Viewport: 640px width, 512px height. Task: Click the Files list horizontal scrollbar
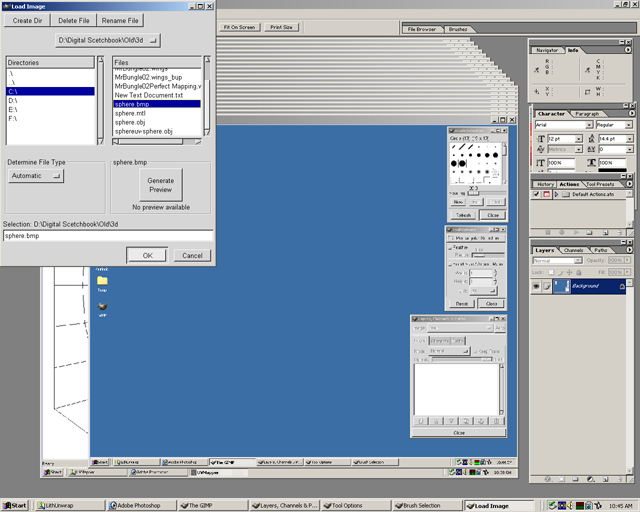click(157, 142)
